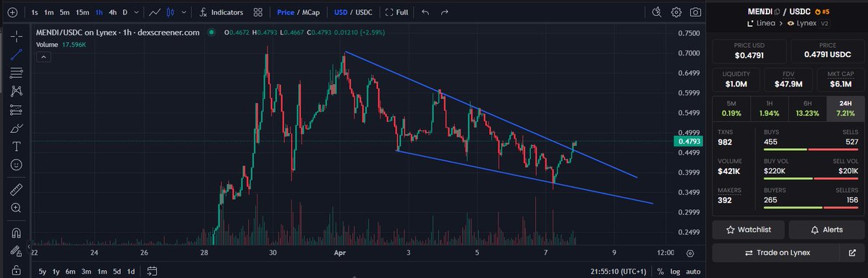Select the pattern drawing tool

coord(16,91)
